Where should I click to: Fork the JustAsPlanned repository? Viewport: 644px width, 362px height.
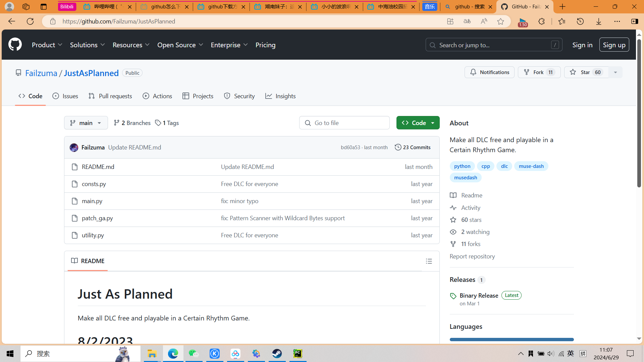tap(539, 72)
